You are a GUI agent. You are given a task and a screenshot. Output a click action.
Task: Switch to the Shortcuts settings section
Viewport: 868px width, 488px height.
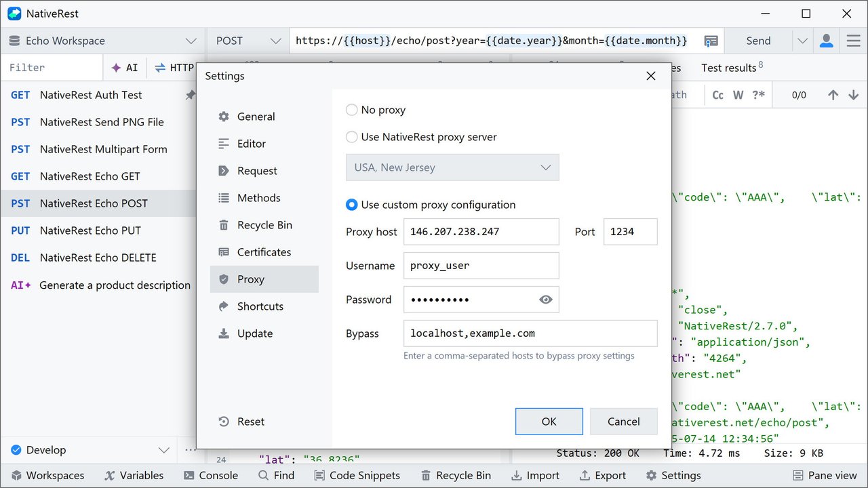pyautogui.click(x=260, y=306)
